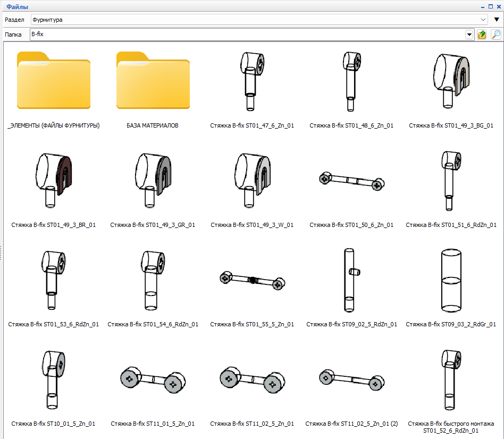Click label Стяжка B-fix ST01_49_3_BR_01

(x=53, y=225)
